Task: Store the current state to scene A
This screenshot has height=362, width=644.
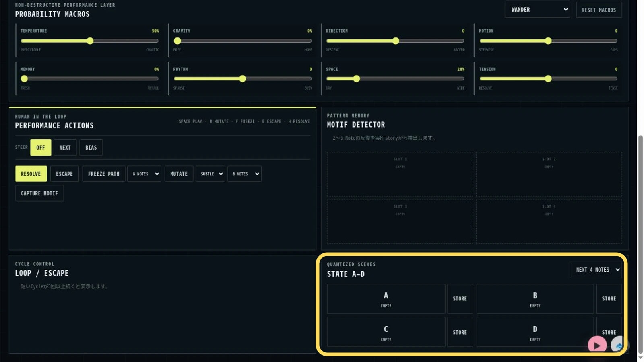Action: click(460, 299)
